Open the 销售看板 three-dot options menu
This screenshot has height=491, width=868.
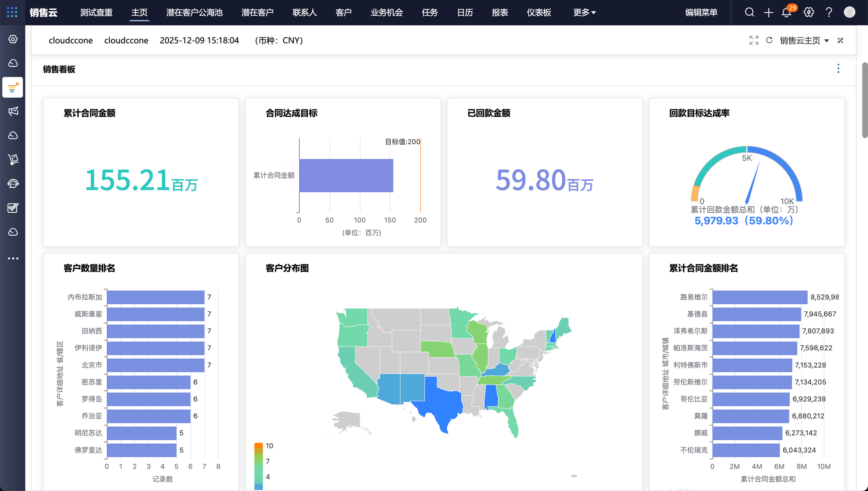[838, 69]
